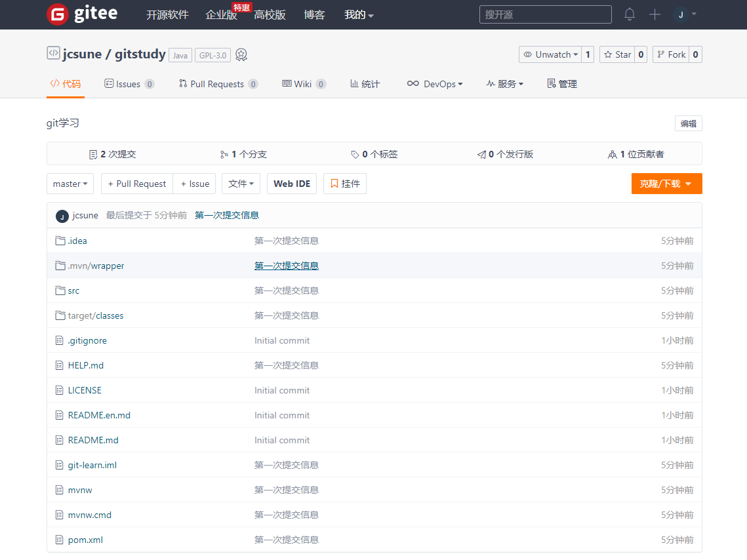
Task: Click the jcsune committer avatar
Action: [62, 216]
